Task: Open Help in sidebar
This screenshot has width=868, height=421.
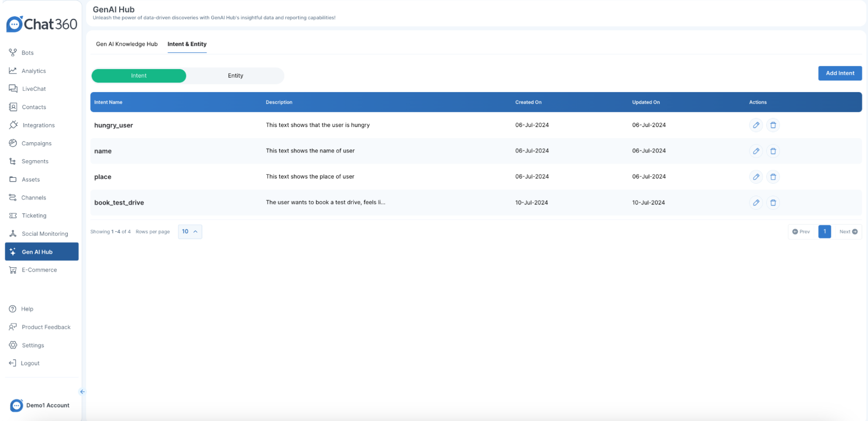Action: (x=27, y=309)
